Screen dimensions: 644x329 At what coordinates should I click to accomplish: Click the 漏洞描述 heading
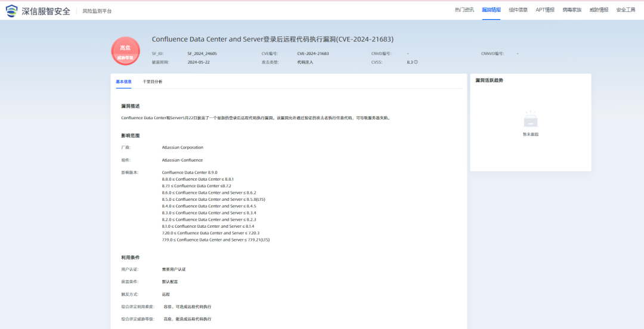[x=131, y=106]
